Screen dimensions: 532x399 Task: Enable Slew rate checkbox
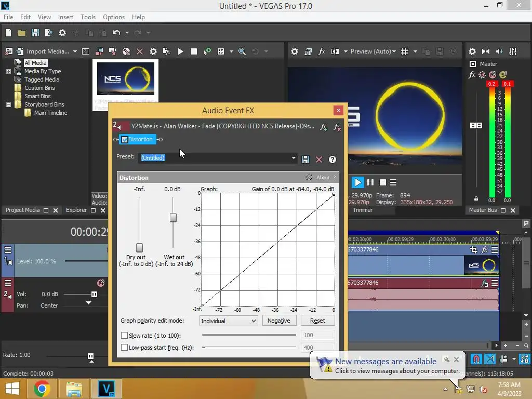pyautogui.click(x=125, y=335)
